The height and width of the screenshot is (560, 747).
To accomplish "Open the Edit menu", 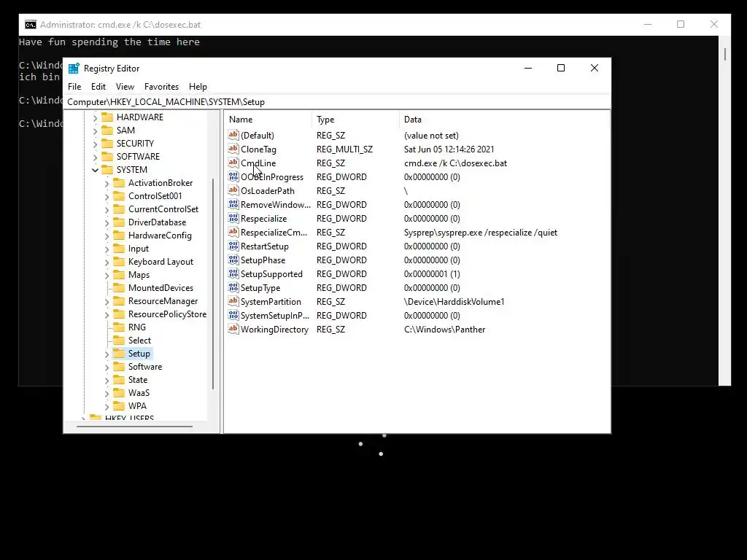I will (98, 87).
